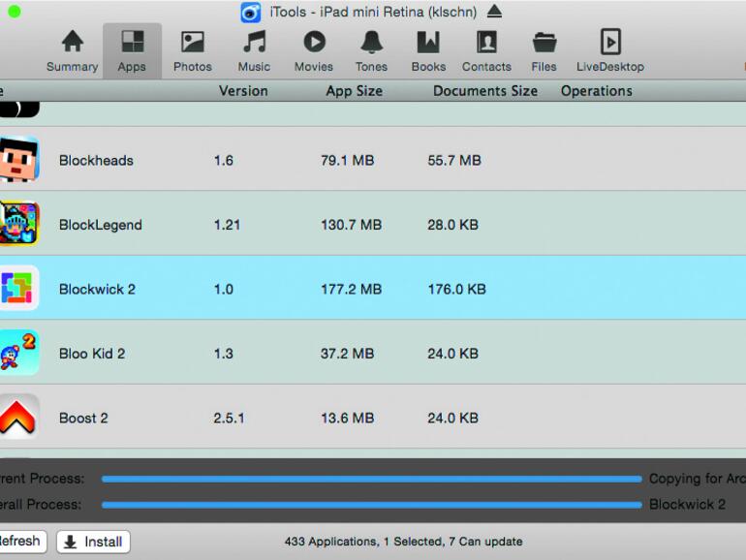Select the BlockLegend app icon
This screenshot has height=560, width=746.
18,223
